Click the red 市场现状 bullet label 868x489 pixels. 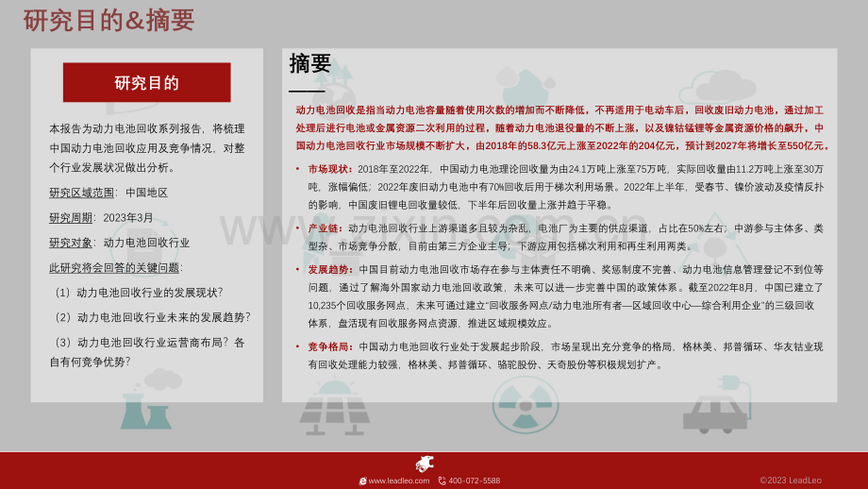click(x=329, y=169)
